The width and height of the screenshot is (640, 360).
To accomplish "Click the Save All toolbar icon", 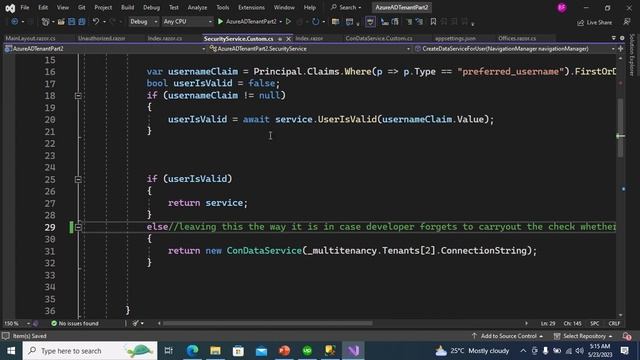I will (82, 22).
